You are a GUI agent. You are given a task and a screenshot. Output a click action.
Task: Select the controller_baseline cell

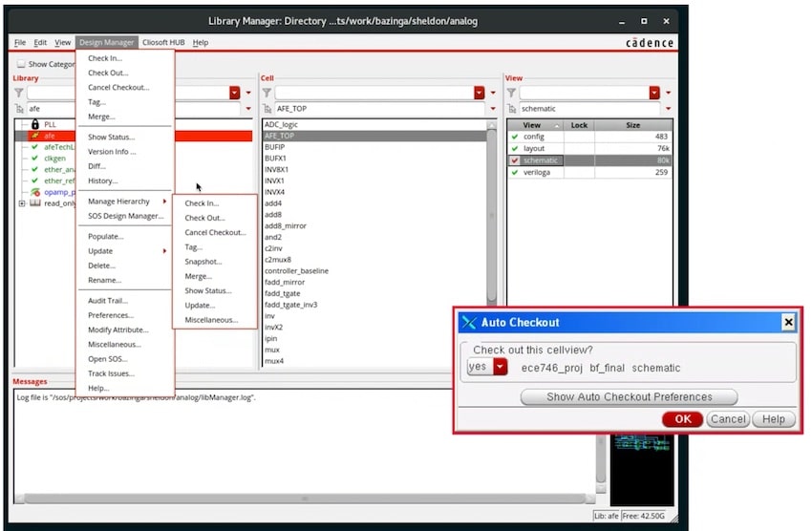296,271
